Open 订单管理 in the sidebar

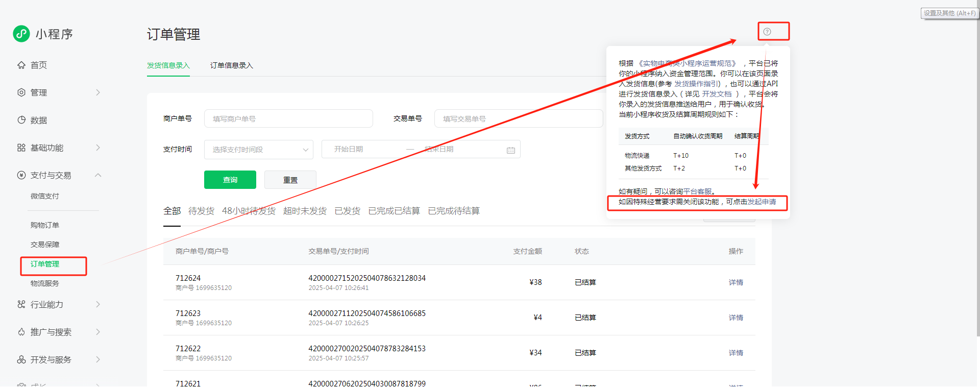tap(45, 264)
